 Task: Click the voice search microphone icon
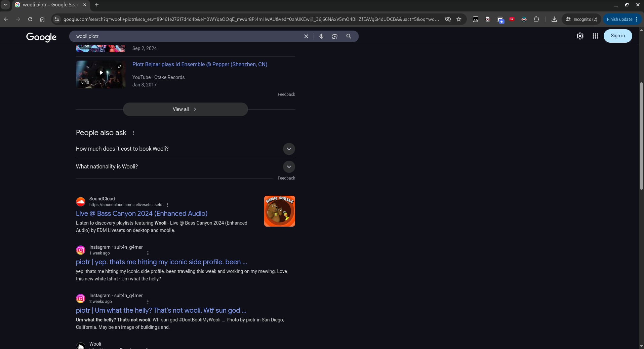pyautogui.click(x=321, y=36)
